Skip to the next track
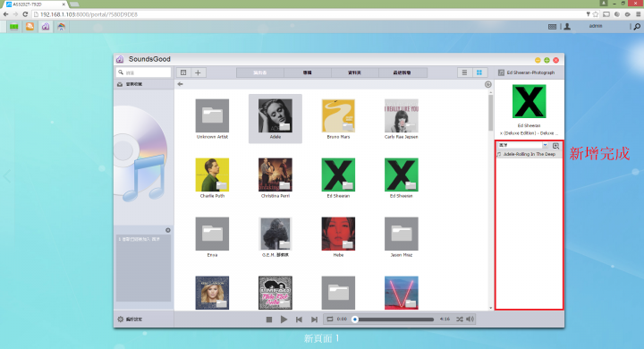 tap(314, 319)
